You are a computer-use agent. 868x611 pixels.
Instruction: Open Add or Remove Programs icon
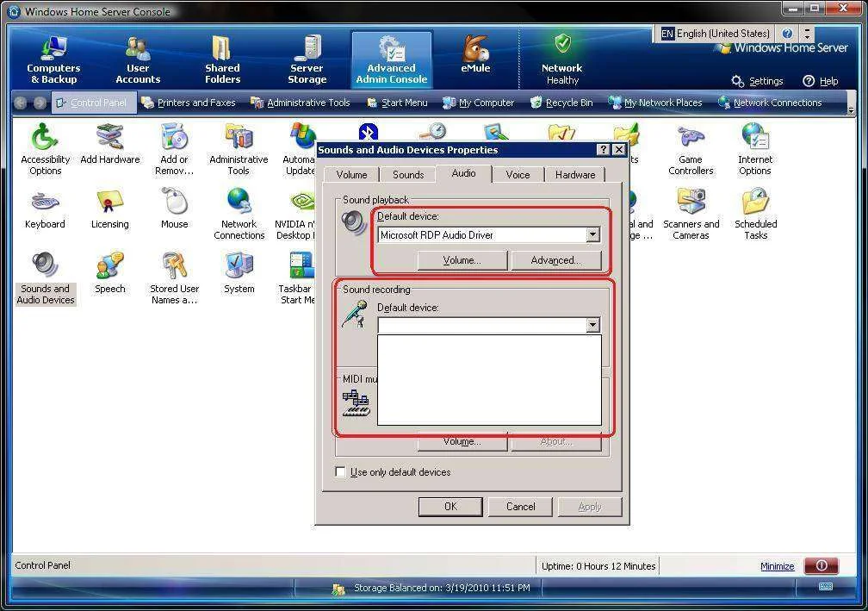pyautogui.click(x=174, y=149)
